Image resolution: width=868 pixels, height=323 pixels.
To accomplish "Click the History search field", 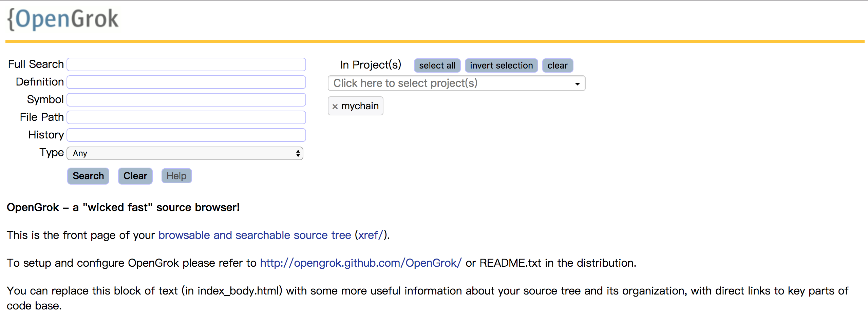I will (x=186, y=135).
